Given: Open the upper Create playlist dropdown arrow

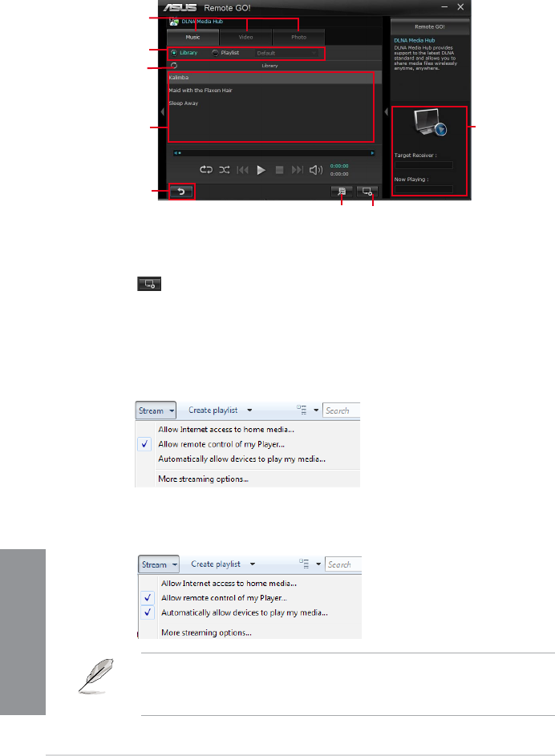Looking at the screenshot, I should [249, 410].
